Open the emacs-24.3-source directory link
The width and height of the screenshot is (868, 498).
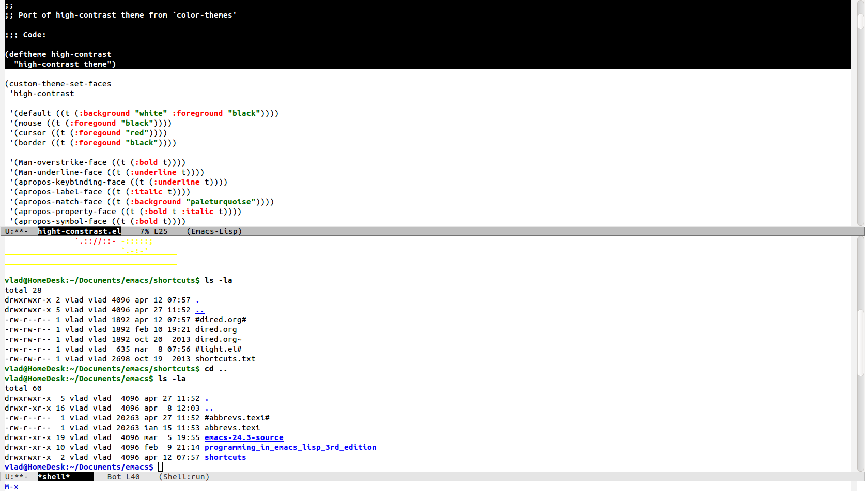pyautogui.click(x=244, y=437)
